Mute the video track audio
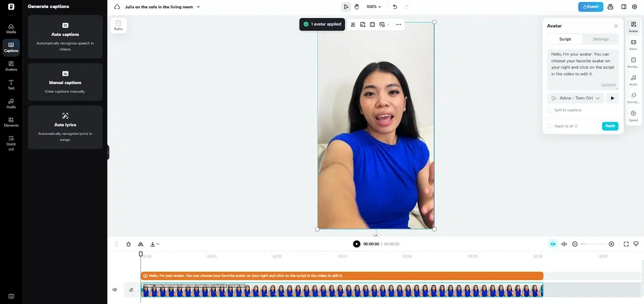Viewport: 644px width, 304px height. [x=114, y=289]
